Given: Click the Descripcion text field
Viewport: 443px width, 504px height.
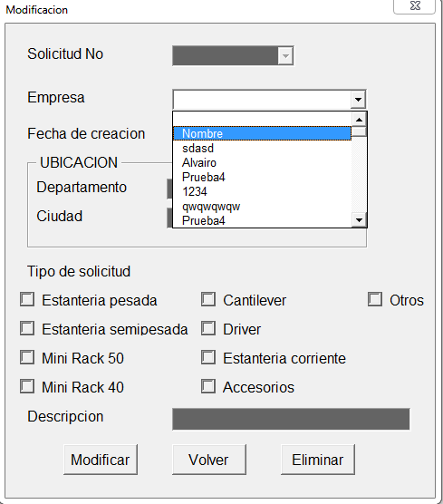Looking at the screenshot, I should point(291,419).
